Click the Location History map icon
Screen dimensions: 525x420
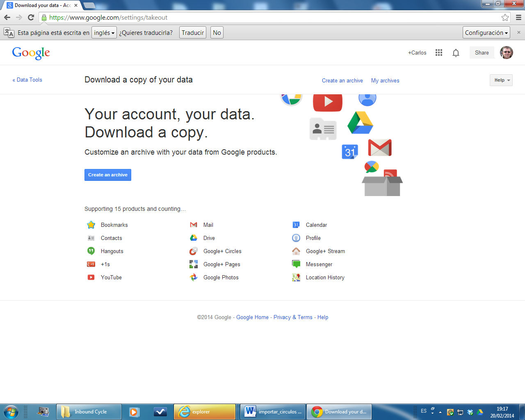click(x=296, y=277)
